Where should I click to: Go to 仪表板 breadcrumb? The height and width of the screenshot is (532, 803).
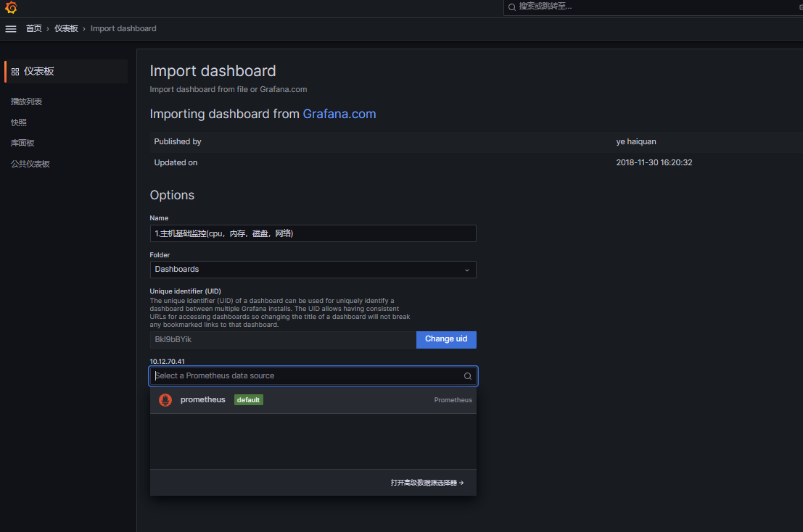[x=66, y=29]
